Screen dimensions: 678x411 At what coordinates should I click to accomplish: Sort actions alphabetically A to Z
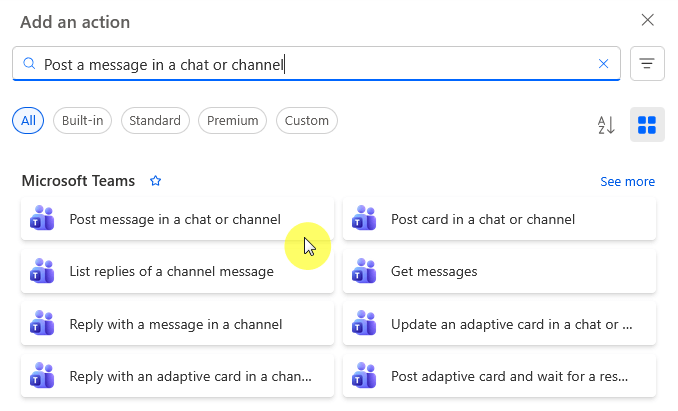pyautogui.click(x=606, y=125)
